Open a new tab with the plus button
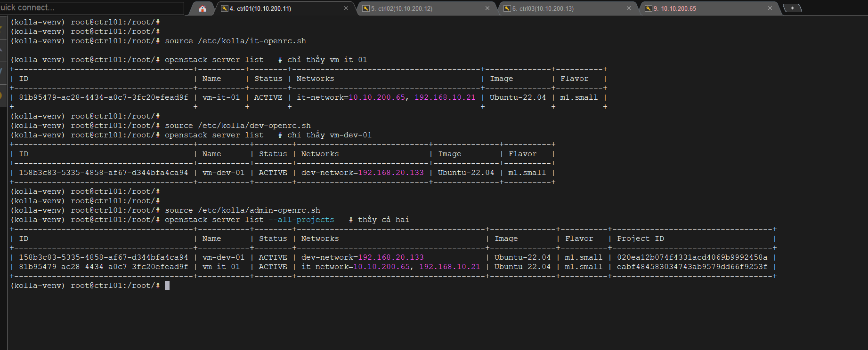Image resolution: width=868 pixels, height=350 pixels. coord(793,8)
